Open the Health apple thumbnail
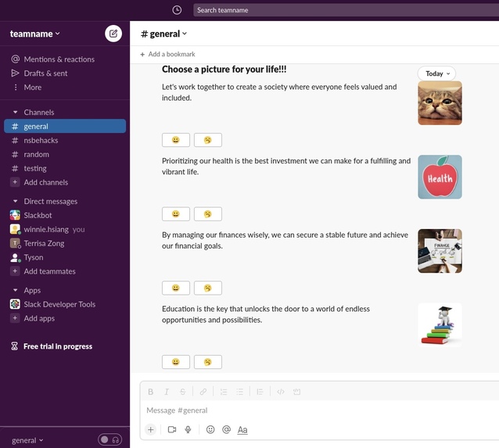This screenshot has height=448, width=499. (x=440, y=177)
